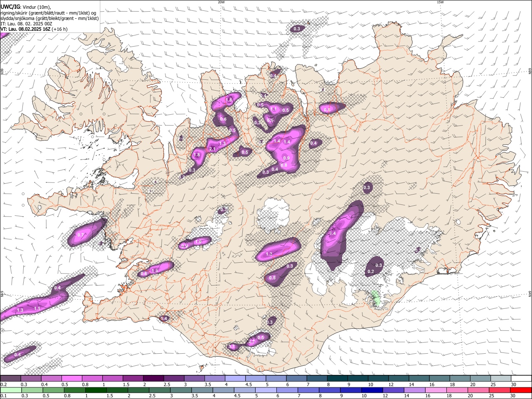532x399 pixels.
Task: Click the "slydda/snjókoma" legend description line
Action: tap(49, 18)
